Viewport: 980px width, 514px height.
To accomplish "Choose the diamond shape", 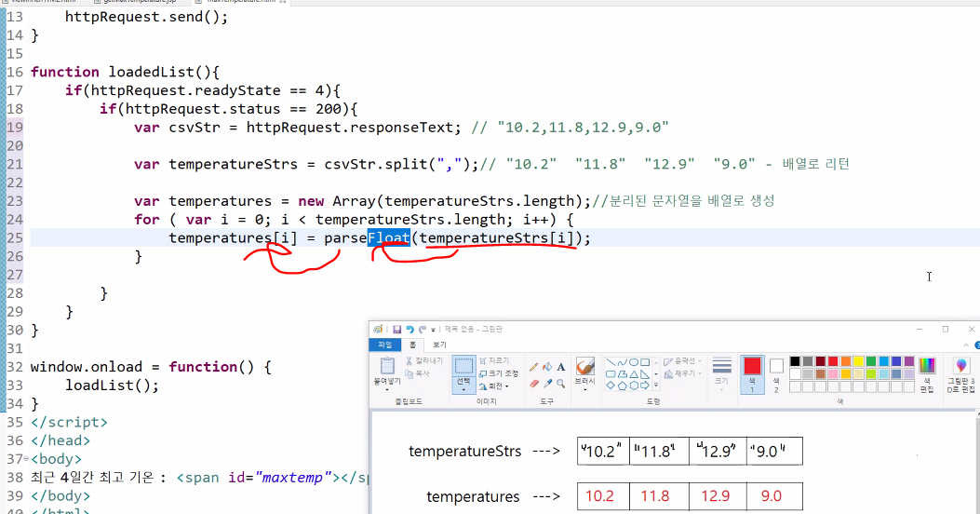I will [611, 385].
